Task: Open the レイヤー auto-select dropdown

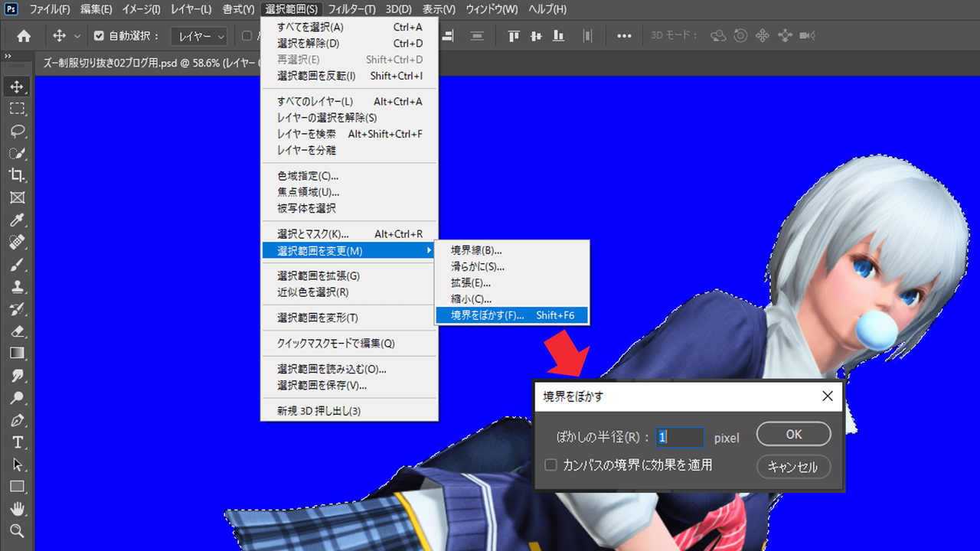Action: point(199,36)
